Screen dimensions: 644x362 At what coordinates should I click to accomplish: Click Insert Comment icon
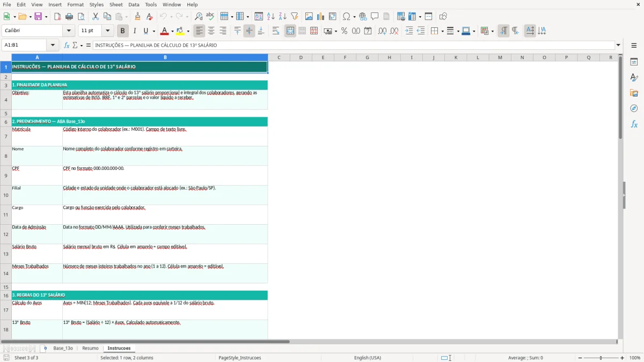click(375, 17)
